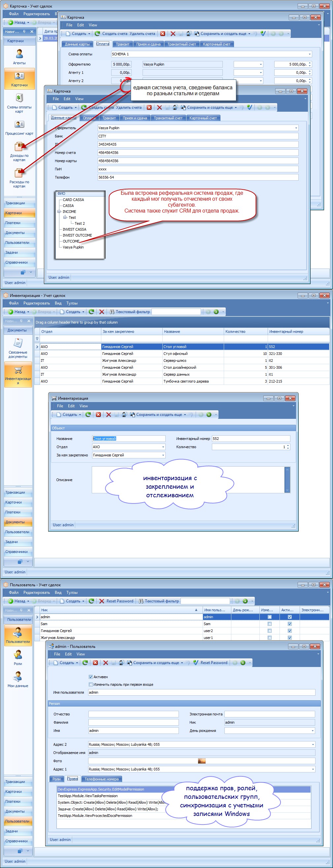The height and width of the screenshot is (868, 333).
Task: Toggle Изме... checkbox for Жигунов Александр user
Action: [269, 638]
